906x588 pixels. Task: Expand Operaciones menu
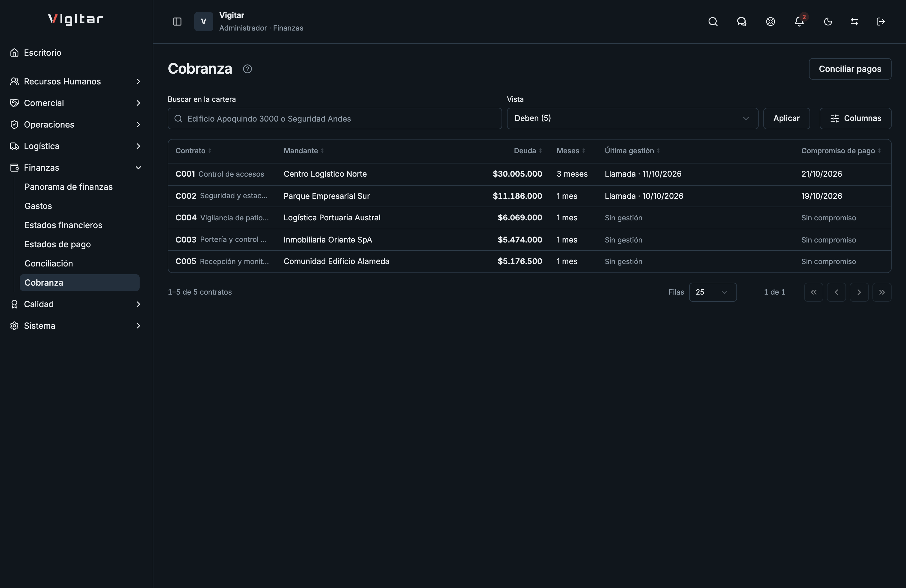pos(75,125)
